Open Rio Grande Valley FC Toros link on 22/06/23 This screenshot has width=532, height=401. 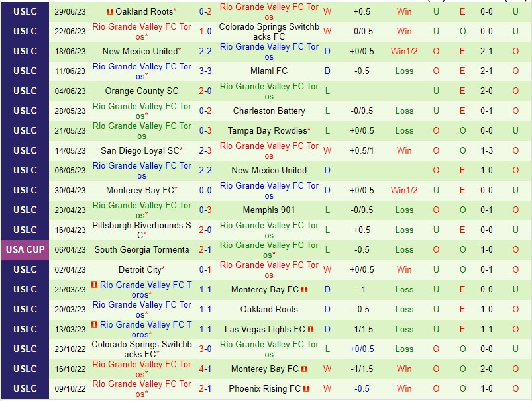click(x=142, y=32)
